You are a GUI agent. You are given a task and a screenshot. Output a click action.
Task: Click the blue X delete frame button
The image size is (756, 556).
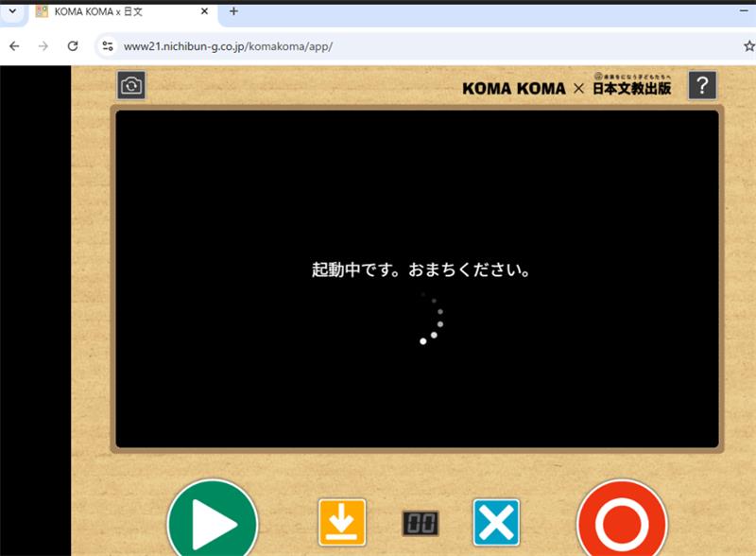coord(496,523)
